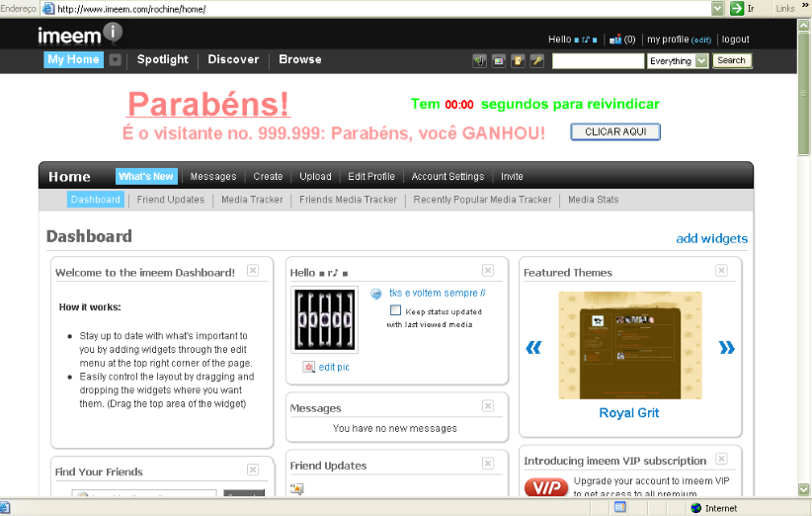
Task: Click the Parabéns! banner headline
Action: click(208, 104)
